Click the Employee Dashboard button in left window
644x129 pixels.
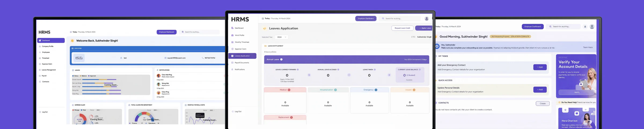coord(167,32)
